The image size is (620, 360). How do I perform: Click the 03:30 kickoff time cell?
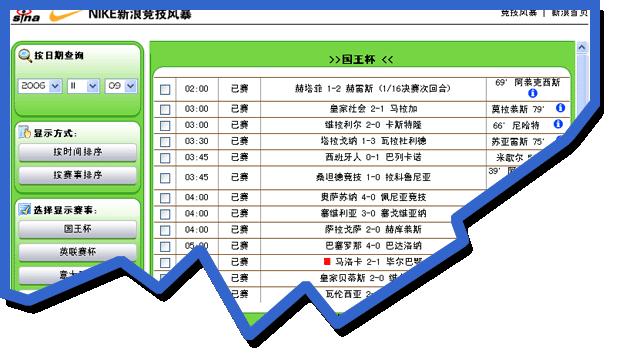197,141
